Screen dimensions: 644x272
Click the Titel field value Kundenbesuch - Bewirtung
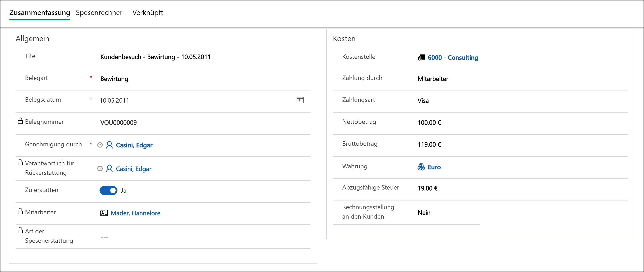[x=155, y=57]
